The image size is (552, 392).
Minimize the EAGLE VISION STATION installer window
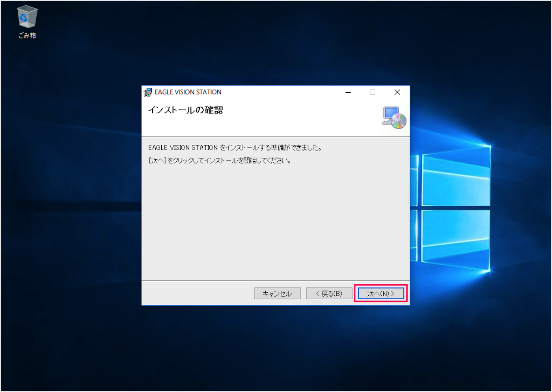tap(348, 92)
